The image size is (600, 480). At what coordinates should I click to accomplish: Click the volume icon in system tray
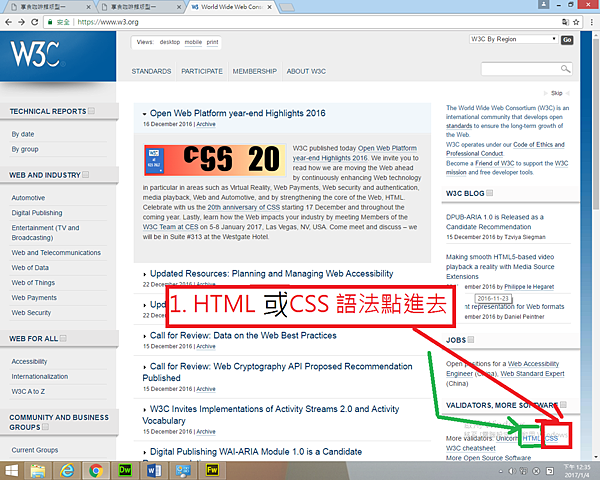pyautogui.click(x=512, y=471)
